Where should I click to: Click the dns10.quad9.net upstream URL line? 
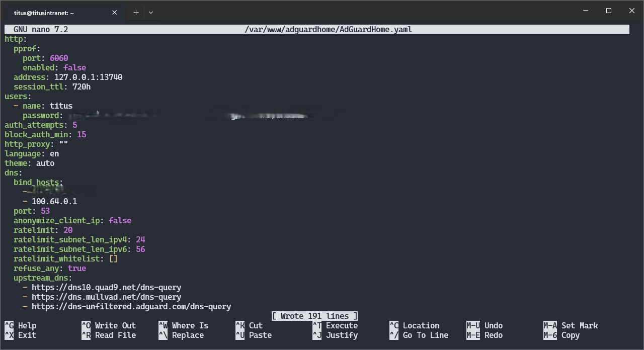pyautogui.click(x=106, y=287)
